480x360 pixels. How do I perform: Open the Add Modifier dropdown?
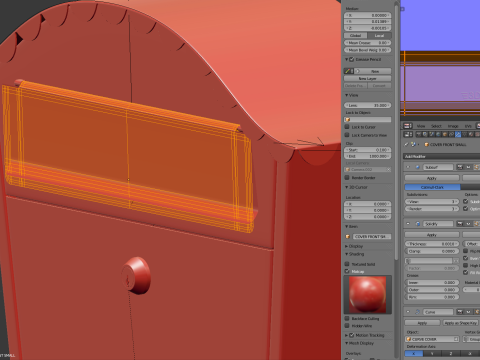[x=441, y=156]
